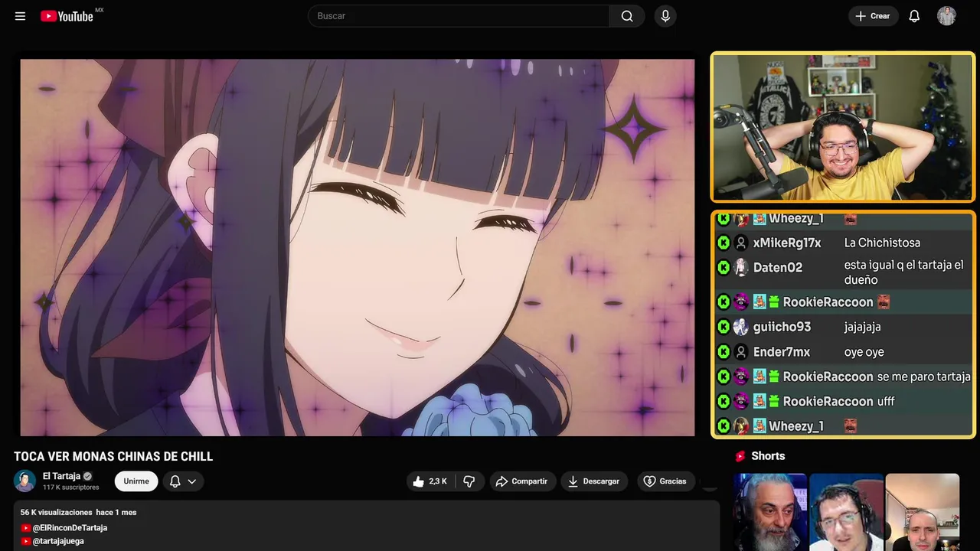Click the video title TOCA VER MONAS CHINAS

coord(113,456)
